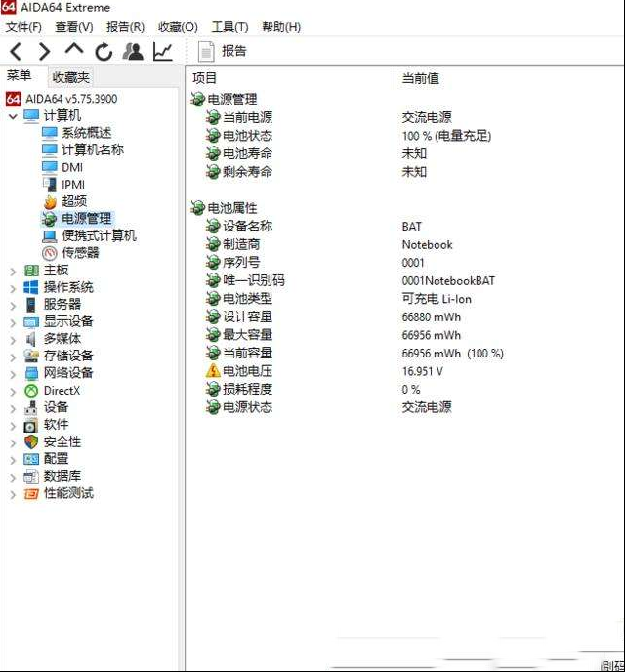The width and height of the screenshot is (625, 672).
Task: Expand the 主板 node
Action: click(x=13, y=272)
